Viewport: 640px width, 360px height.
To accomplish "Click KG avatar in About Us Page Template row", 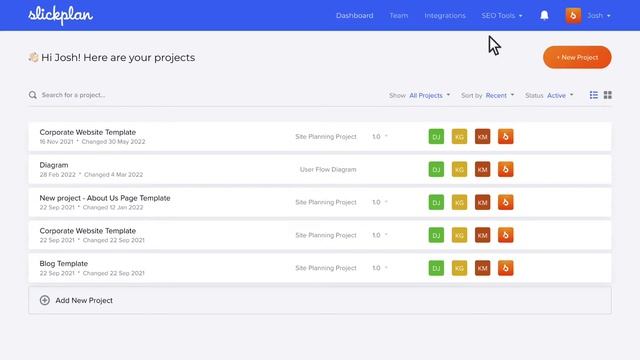I will pos(459,202).
